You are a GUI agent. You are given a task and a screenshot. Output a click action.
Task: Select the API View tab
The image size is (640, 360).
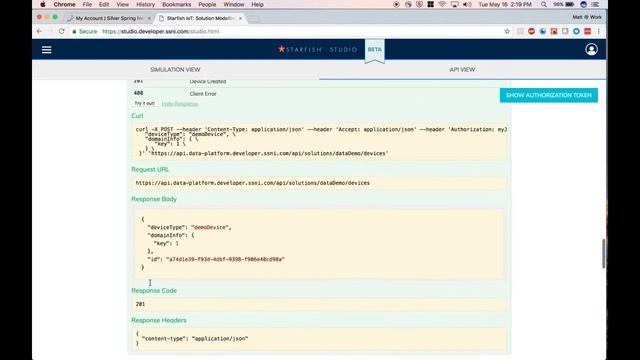click(462, 70)
